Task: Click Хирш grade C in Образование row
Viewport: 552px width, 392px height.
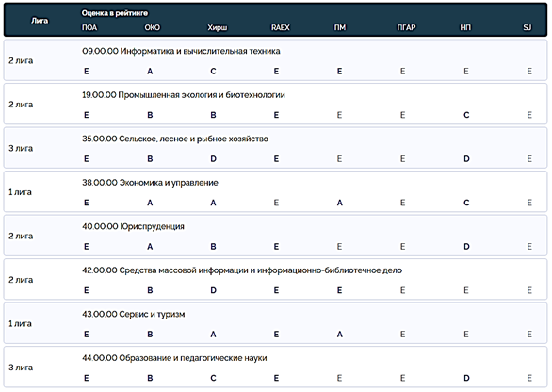Action: (x=213, y=378)
